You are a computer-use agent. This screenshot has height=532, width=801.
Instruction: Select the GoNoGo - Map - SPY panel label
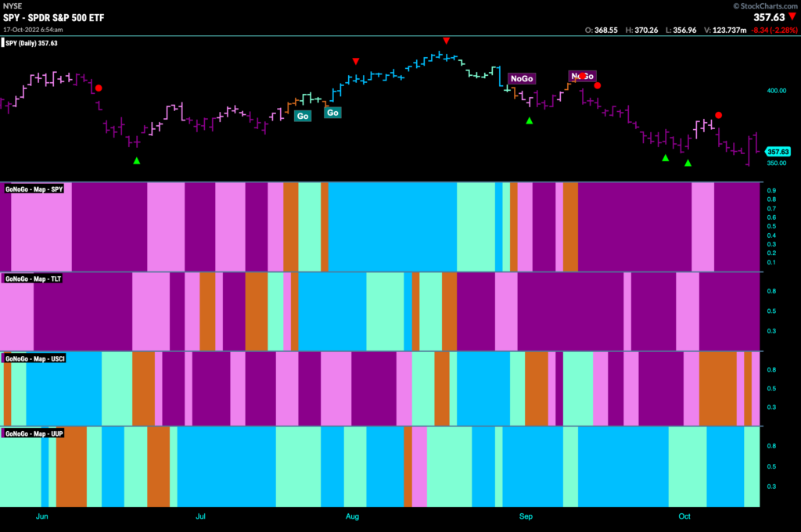[x=34, y=189]
